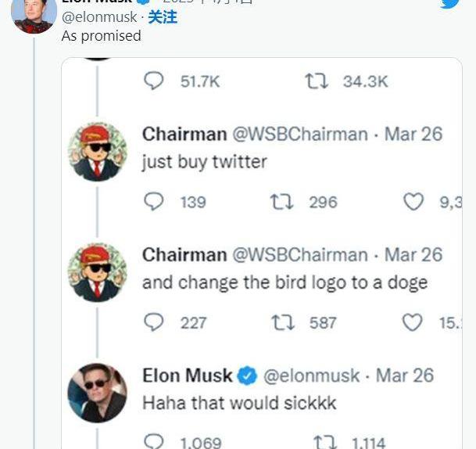Viewport: 476px width, 449px height.
Task: Click retweet icon showing 34.3K retweets
Action: coord(316,81)
